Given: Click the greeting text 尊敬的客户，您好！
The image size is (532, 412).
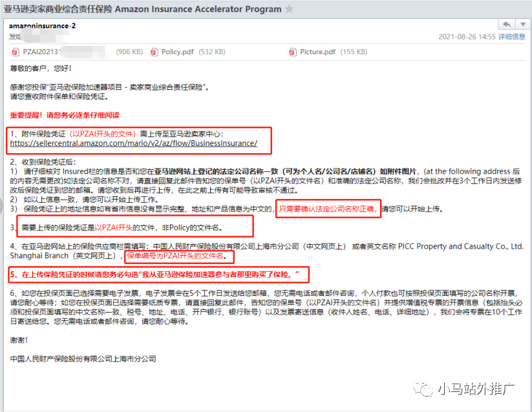Looking at the screenshot, I should [41, 68].
